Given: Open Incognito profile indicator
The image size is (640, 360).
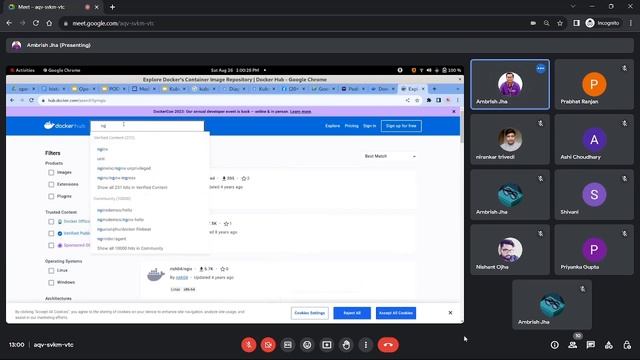Looking at the screenshot, I should pos(602,23).
